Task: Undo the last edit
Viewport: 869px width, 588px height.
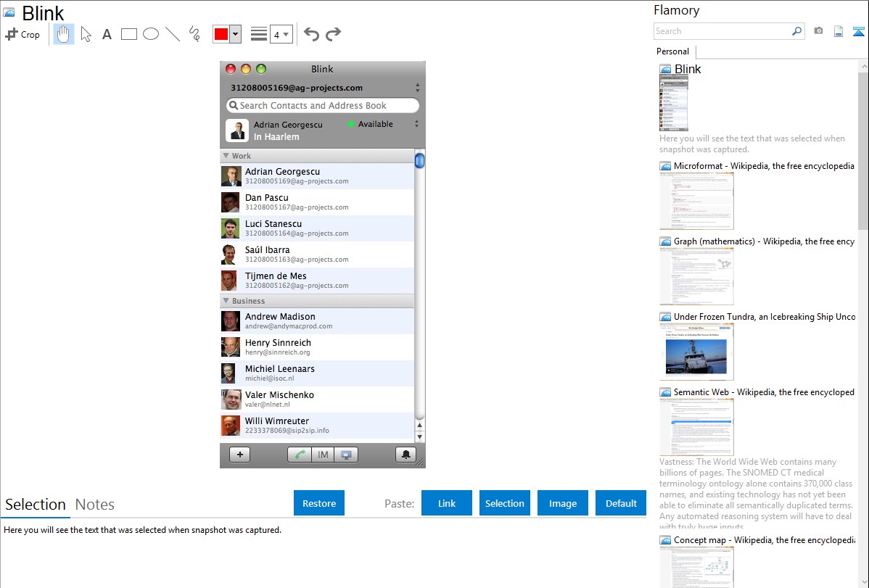Action: (x=311, y=34)
